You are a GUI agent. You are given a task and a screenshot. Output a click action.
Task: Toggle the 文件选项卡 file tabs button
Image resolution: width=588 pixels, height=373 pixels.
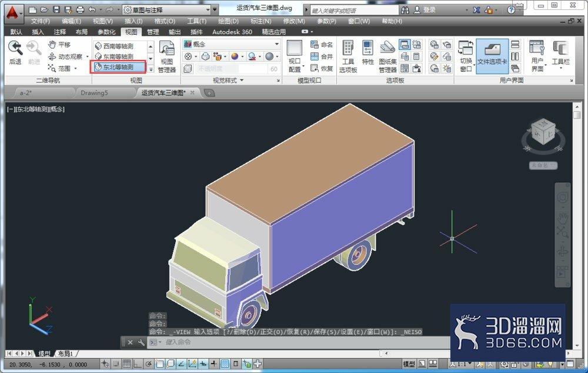(x=492, y=55)
